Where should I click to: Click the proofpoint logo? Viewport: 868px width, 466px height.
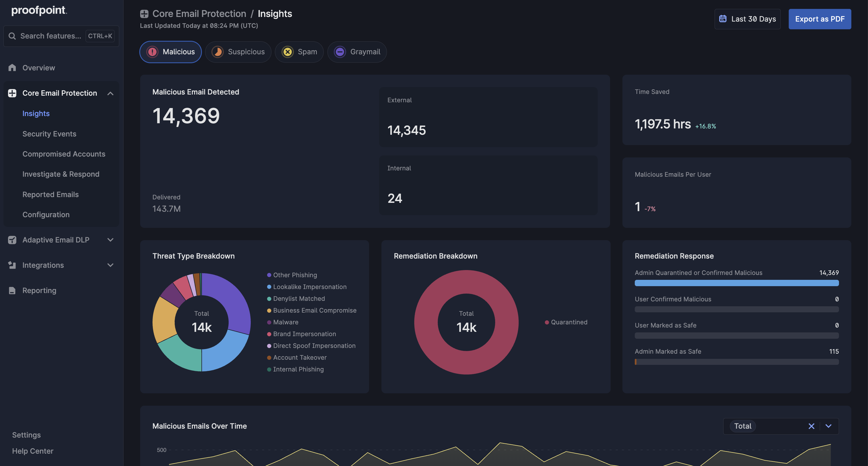[x=39, y=10]
